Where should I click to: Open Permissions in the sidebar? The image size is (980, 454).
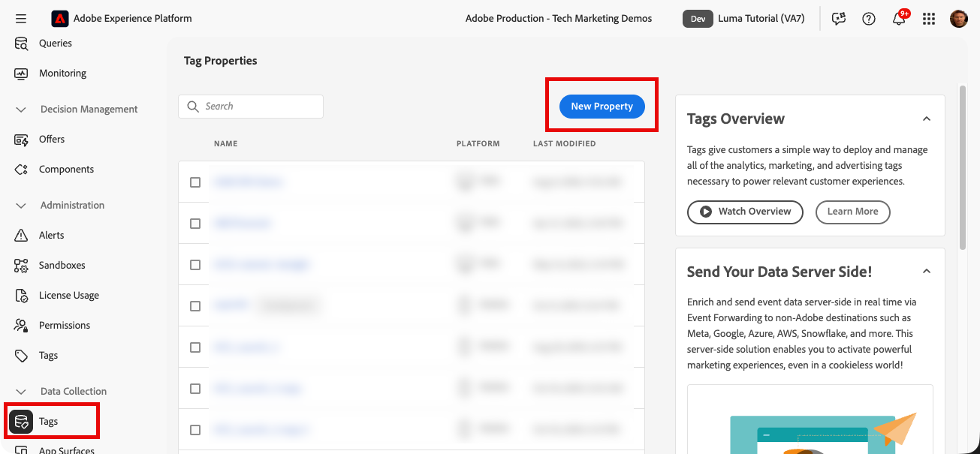(65, 326)
